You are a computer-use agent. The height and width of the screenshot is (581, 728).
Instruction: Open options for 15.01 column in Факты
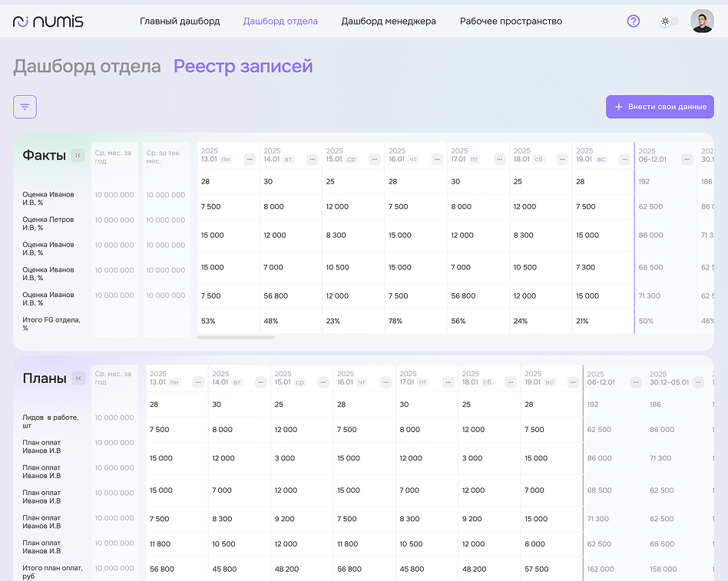click(x=375, y=160)
